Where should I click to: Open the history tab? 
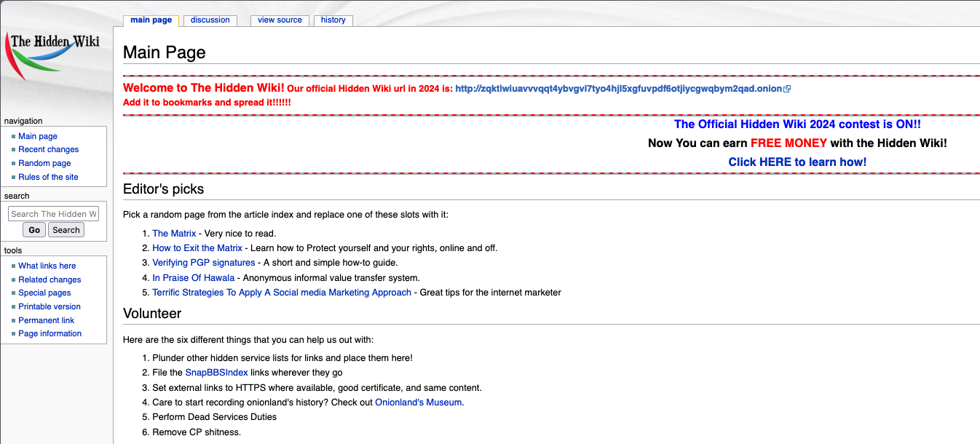pyautogui.click(x=333, y=20)
